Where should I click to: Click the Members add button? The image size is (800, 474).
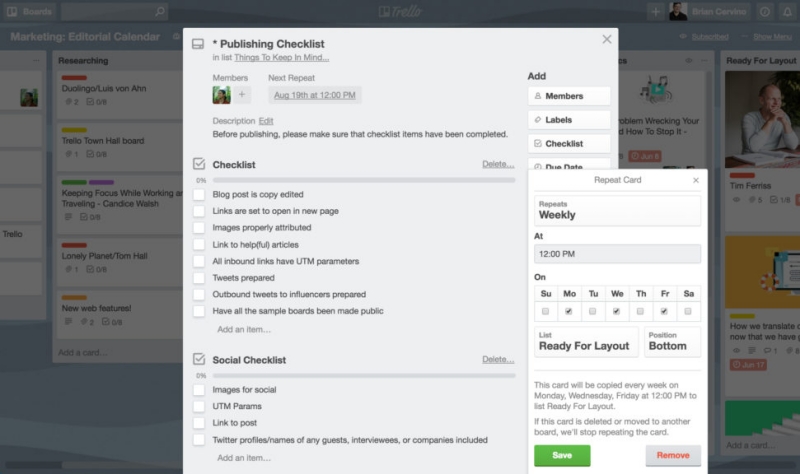click(x=569, y=96)
